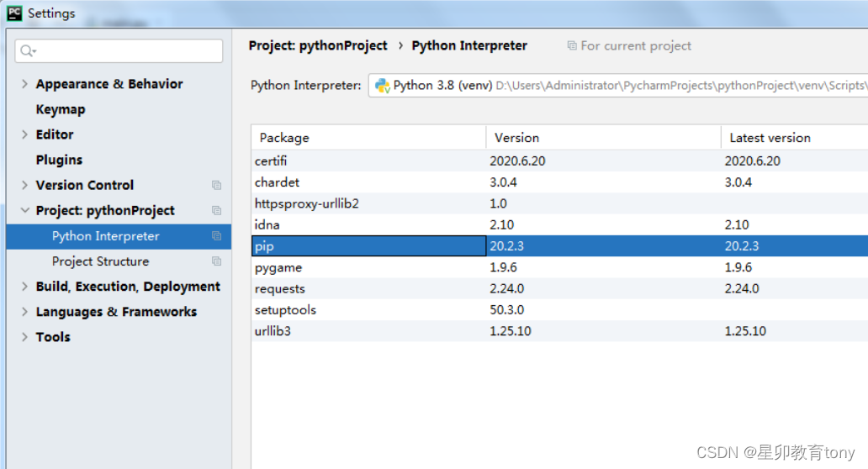The image size is (868, 469).
Task: Select the requests package row
Action: click(x=559, y=288)
